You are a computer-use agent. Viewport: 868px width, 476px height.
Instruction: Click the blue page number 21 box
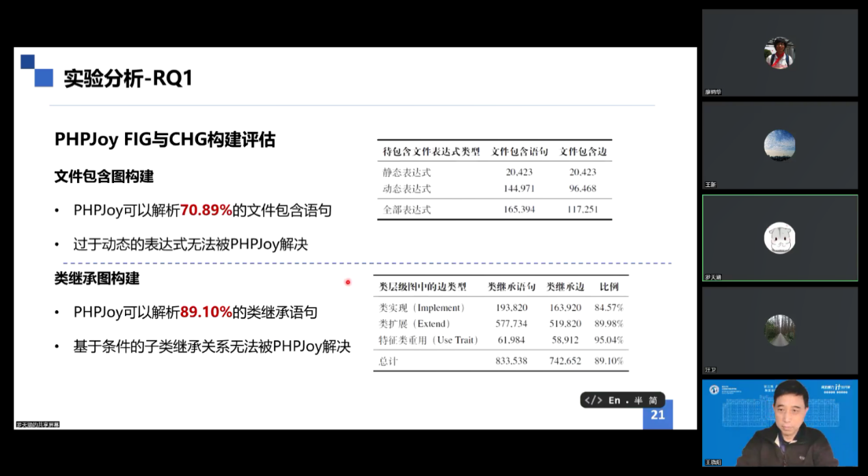pyautogui.click(x=658, y=415)
